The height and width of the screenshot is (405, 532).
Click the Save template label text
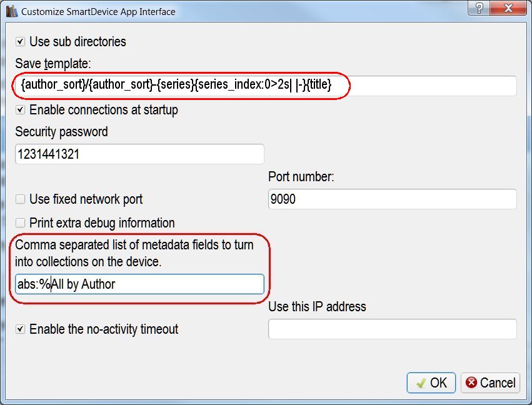53,64
